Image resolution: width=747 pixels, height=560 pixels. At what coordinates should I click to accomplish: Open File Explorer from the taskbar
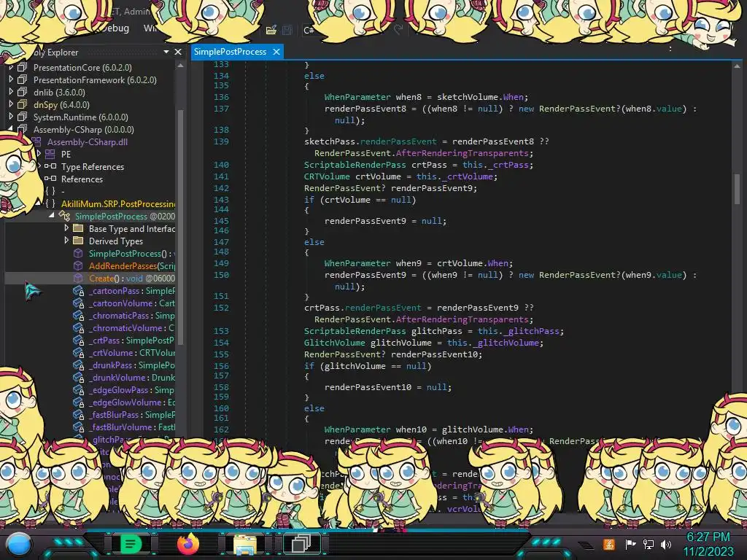pyautogui.click(x=245, y=544)
